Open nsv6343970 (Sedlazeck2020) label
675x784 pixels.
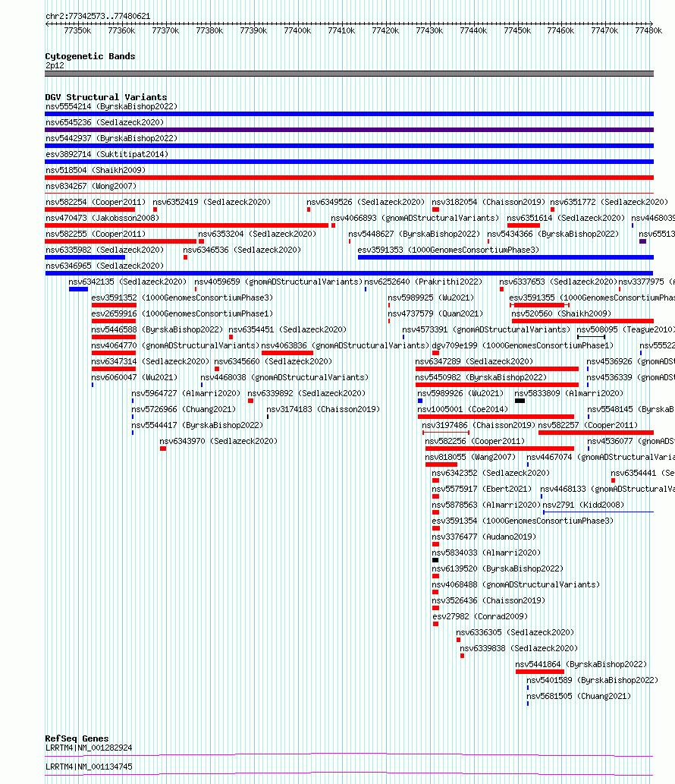tap(219, 442)
